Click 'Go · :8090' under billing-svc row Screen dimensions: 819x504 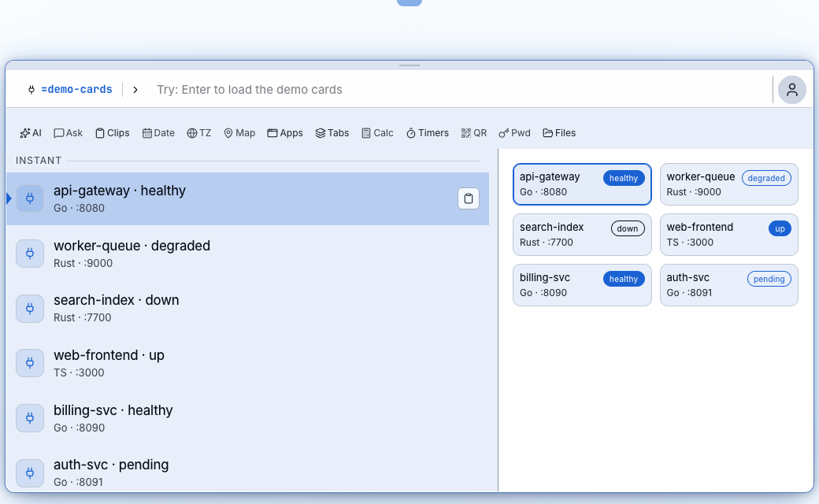point(79,428)
